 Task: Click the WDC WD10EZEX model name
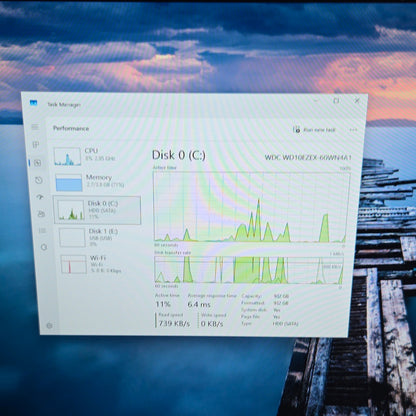(x=308, y=157)
